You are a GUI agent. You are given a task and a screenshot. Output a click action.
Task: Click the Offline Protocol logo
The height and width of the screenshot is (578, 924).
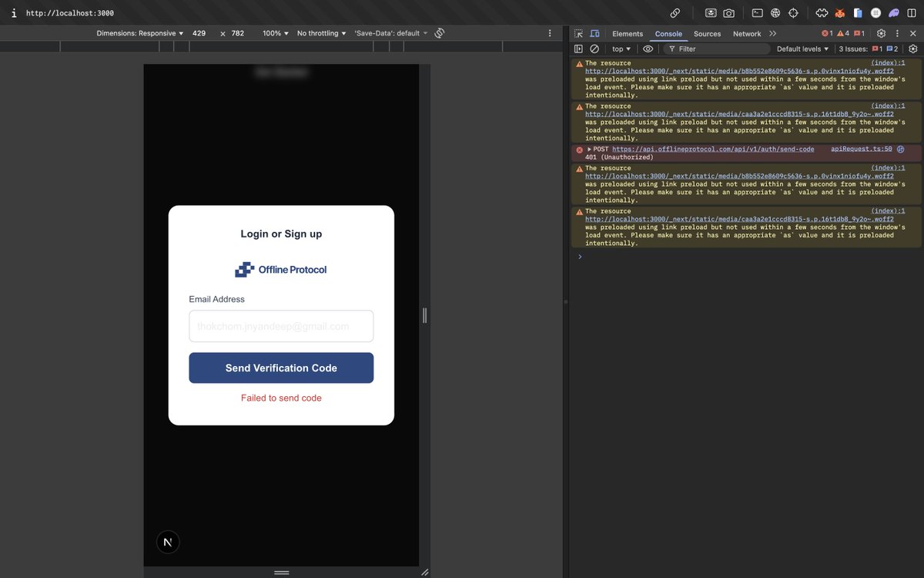tap(281, 270)
